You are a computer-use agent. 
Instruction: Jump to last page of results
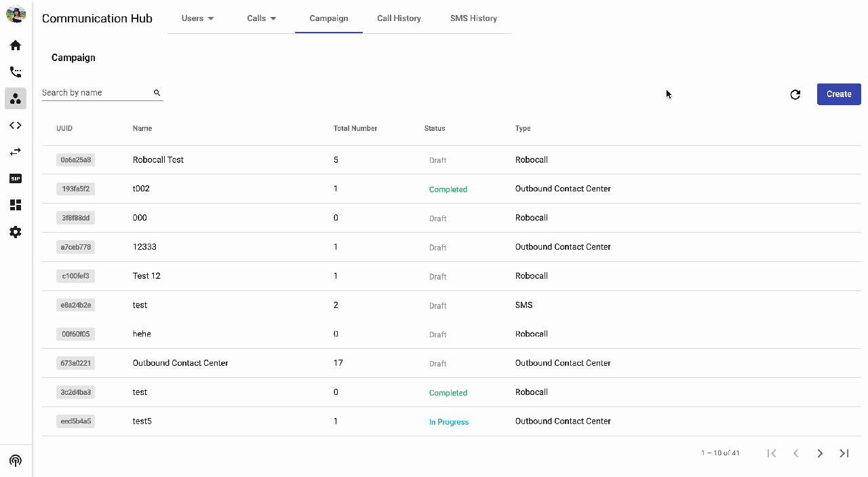pyautogui.click(x=844, y=453)
